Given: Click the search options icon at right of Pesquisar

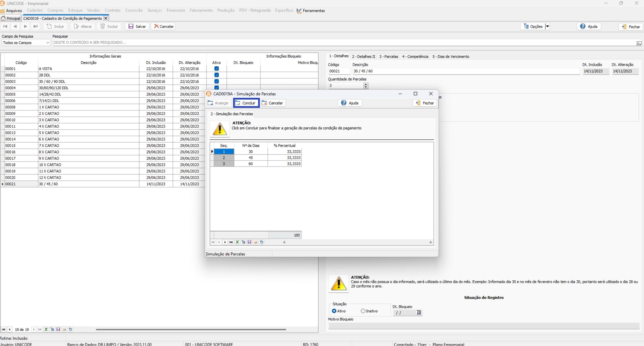Looking at the screenshot, I should pyautogui.click(x=639, y=43).
